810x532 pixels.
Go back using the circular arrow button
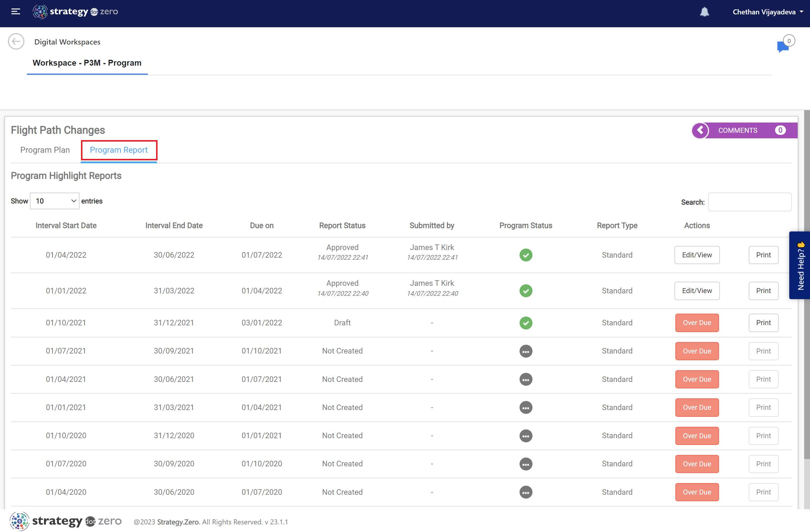(16, 41)
